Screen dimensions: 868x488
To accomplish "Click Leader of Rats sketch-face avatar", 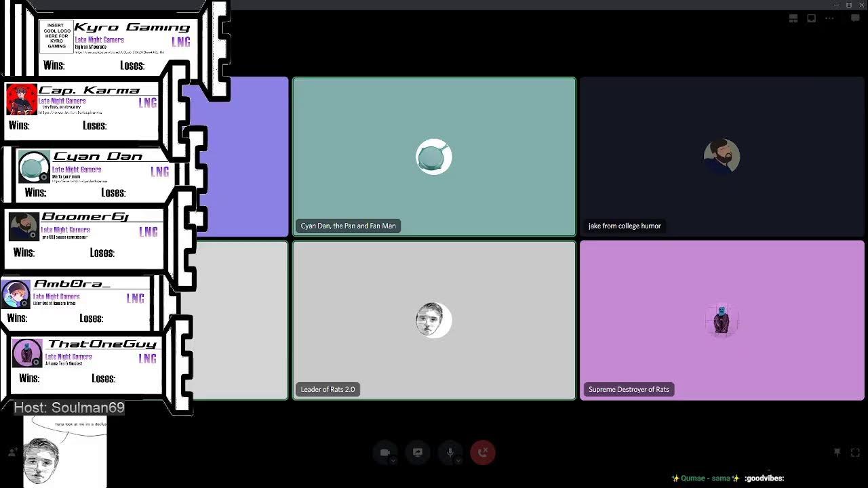I will 434,320.
